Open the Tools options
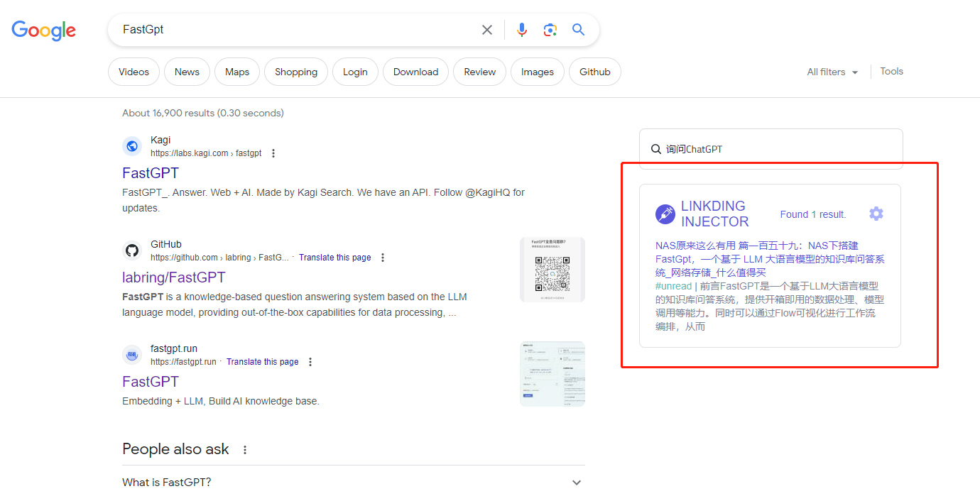Image resolution: width=980 pixels, height=501 pixels. point(891,72)
